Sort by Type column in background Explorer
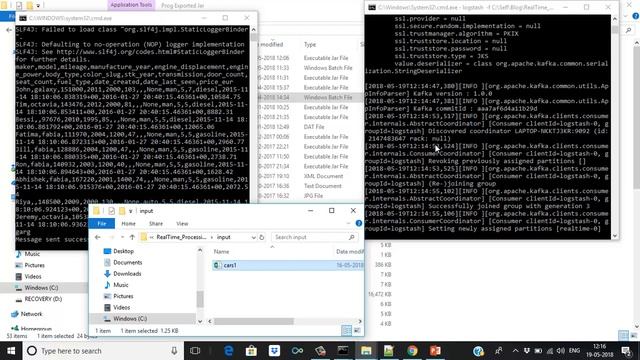This screenshot has height=360, width=640. 310,44
